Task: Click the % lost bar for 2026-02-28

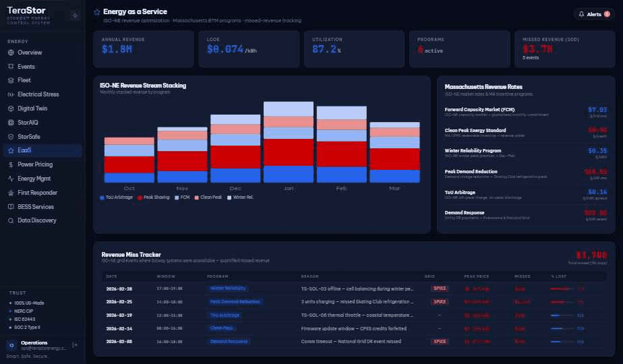Action: 562,289
